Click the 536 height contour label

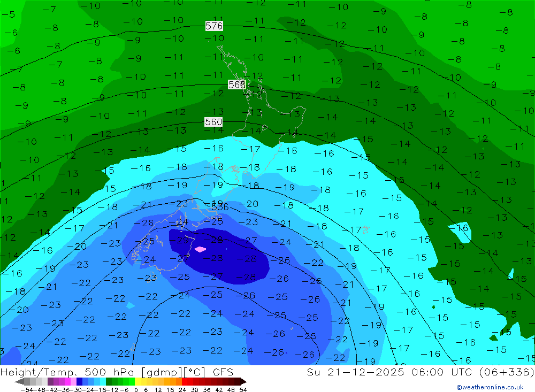(220, 207)
